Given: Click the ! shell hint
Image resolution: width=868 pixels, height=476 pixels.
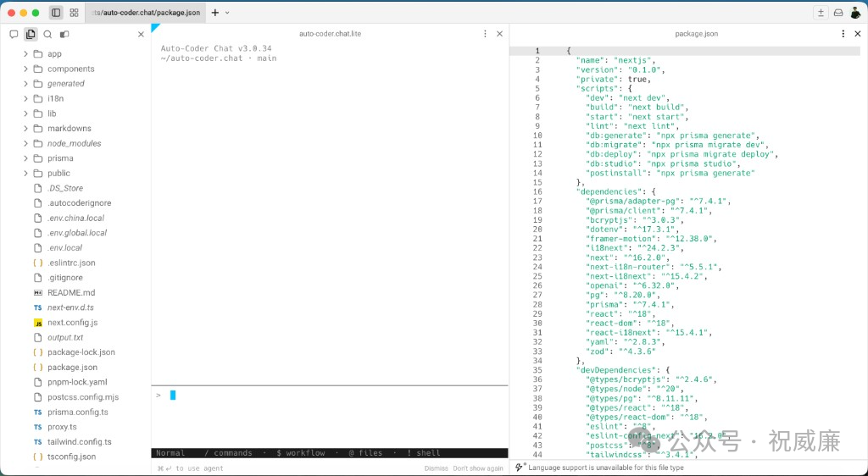Looking at the screenshot, I should (424, 453).
